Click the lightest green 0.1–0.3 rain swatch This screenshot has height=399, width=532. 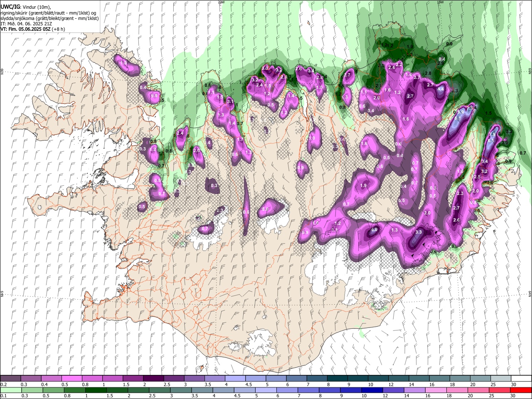10,390
